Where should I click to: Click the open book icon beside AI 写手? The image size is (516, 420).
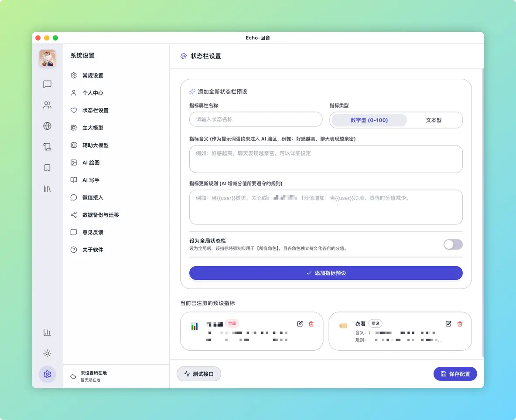74,180
